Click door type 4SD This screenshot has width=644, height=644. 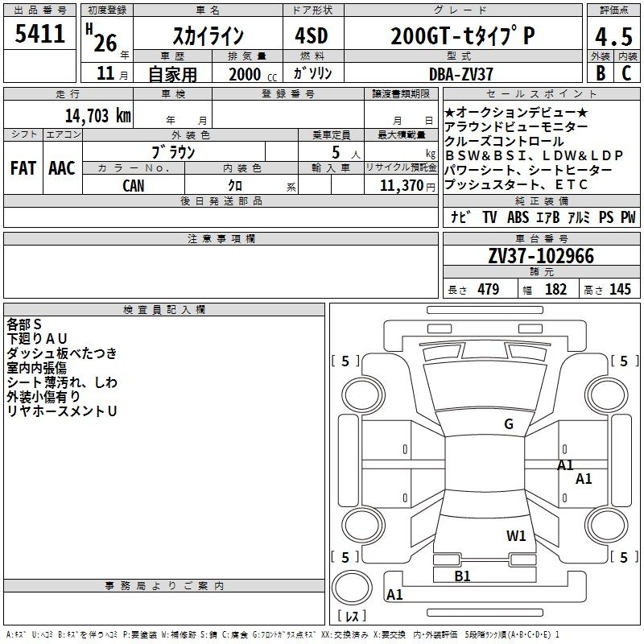click(312, 35)
